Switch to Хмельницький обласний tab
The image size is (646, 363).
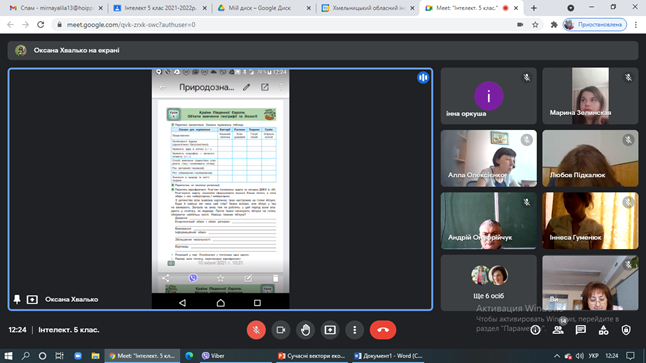click(367, 8)
